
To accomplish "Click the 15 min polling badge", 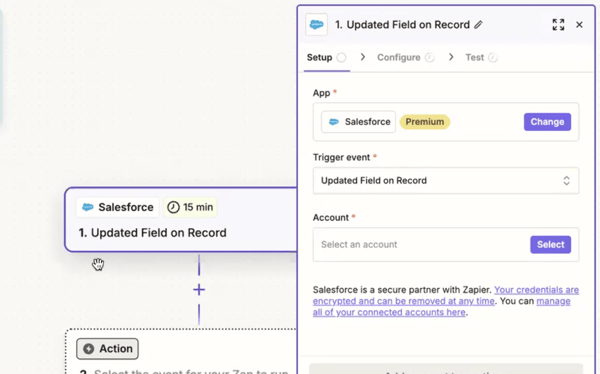I will 190,207.
